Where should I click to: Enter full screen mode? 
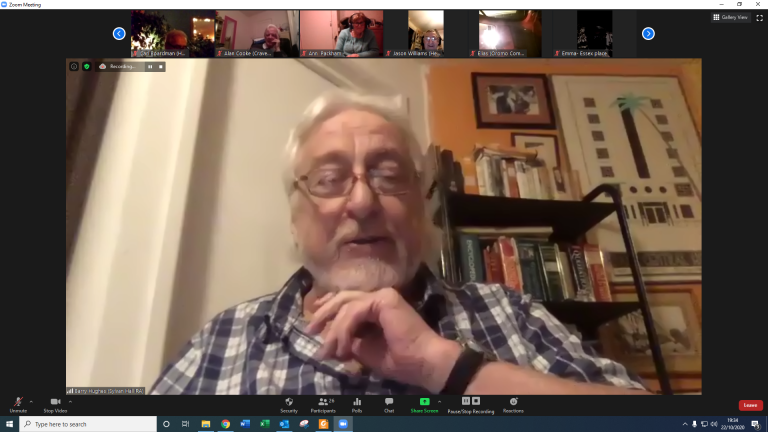pos(760,18)
